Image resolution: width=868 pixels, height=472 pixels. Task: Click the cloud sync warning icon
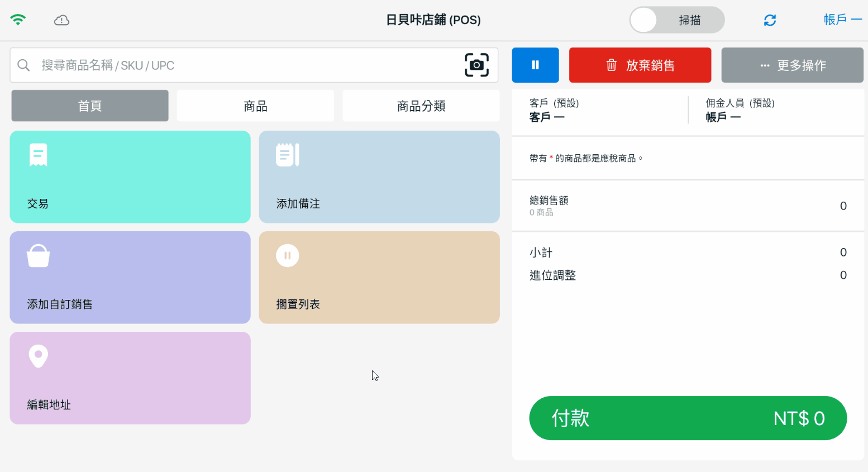point(61,20)
